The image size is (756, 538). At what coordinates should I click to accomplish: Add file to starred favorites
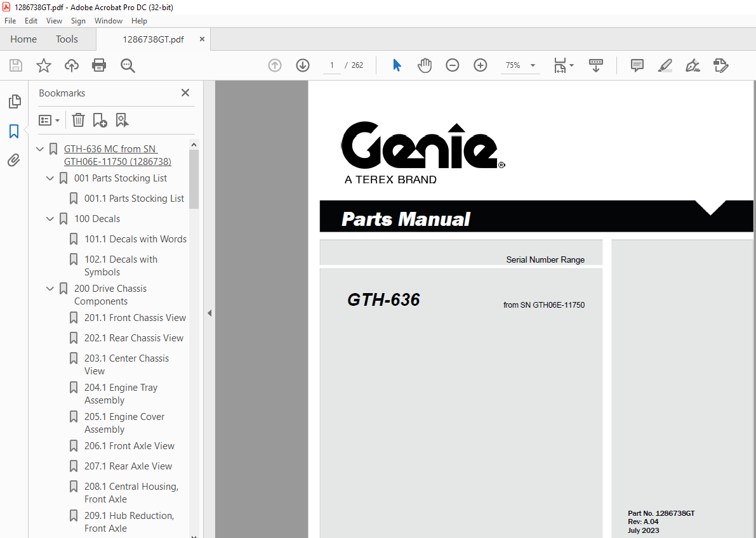click(x=44, y=65)
